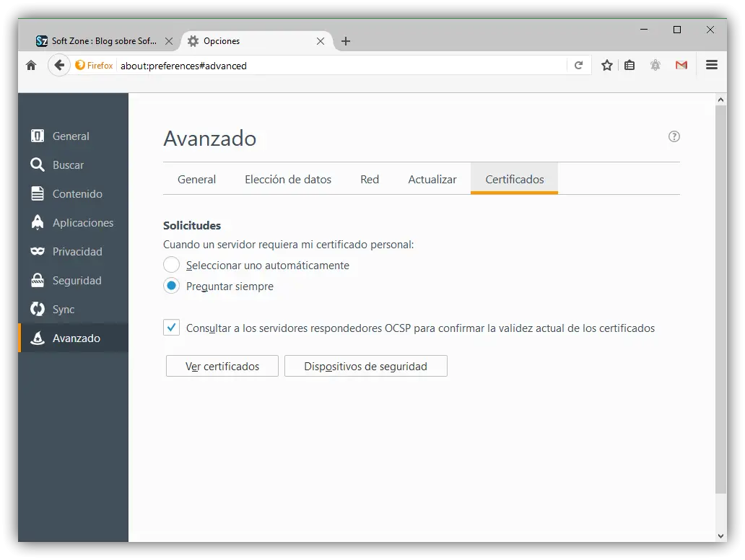745x560 pixels.
Task: Switch to the Red tab
Action: coord(370,179)
